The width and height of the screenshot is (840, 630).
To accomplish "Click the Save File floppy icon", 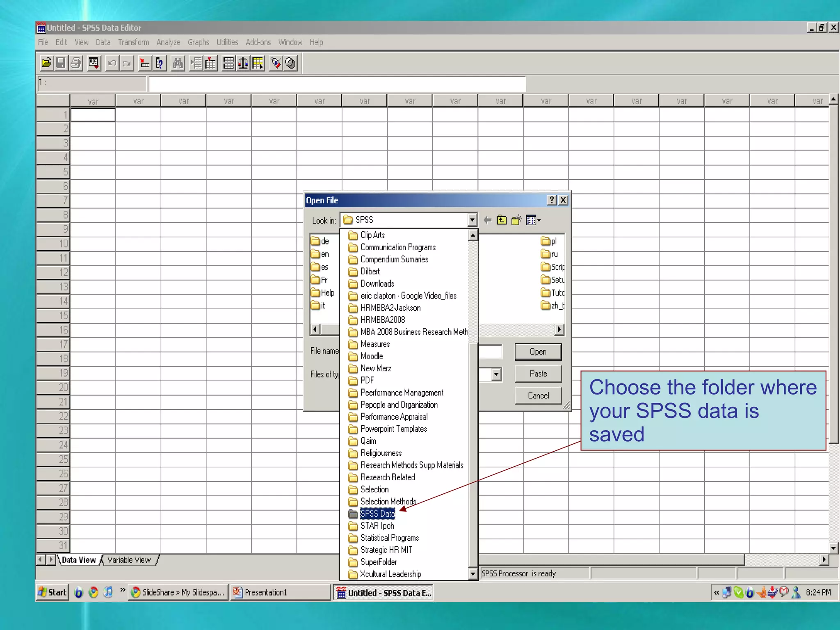I will pos(61,63).
